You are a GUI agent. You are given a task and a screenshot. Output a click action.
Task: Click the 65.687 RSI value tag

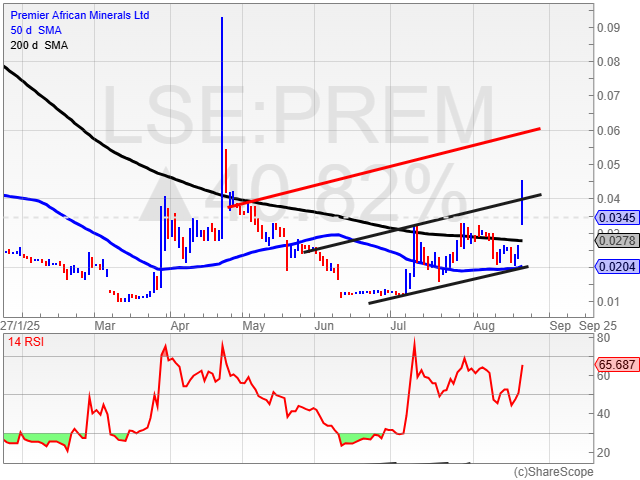617,364
